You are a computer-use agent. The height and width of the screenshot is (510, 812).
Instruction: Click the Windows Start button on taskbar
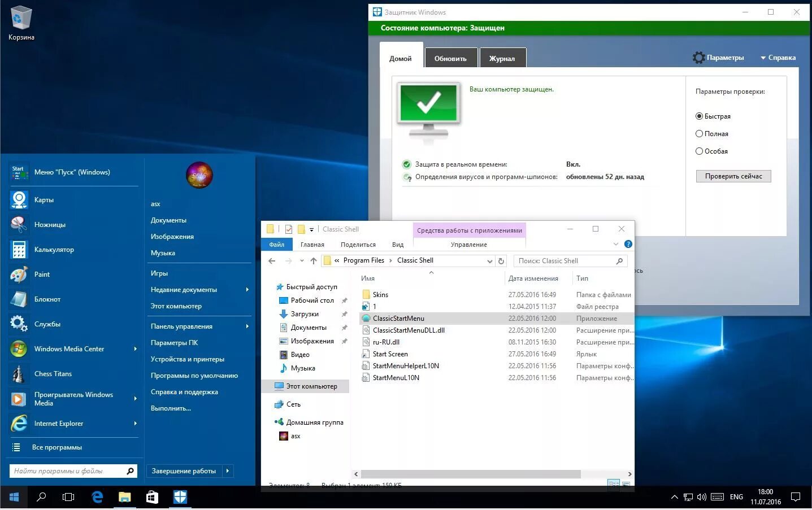[14, 498]
